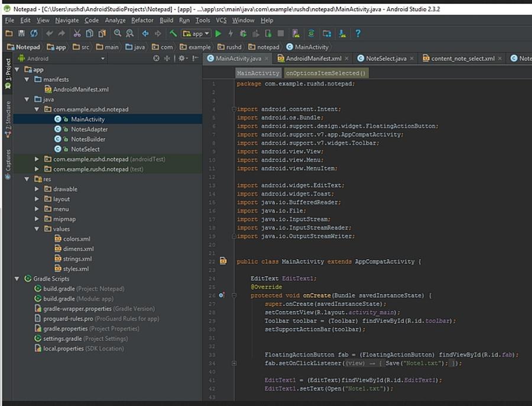Click the Copy toolbar icon
532x406 pixels.
point(90,33)
